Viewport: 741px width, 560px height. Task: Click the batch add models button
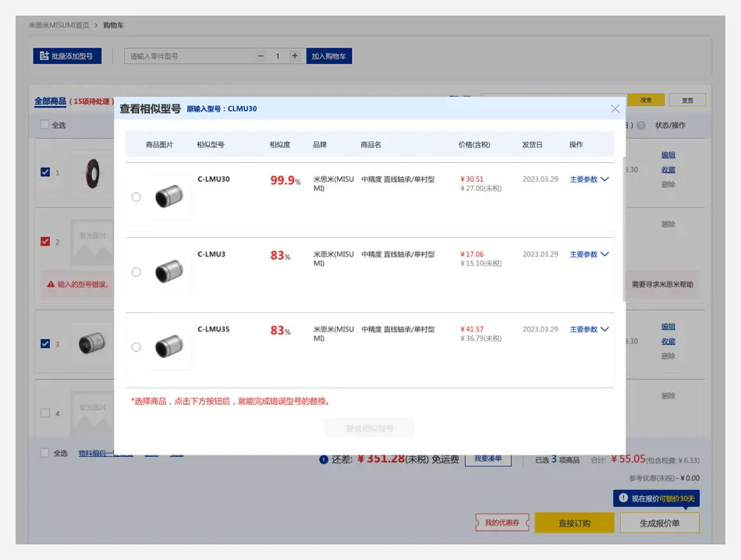coord(67,56)
